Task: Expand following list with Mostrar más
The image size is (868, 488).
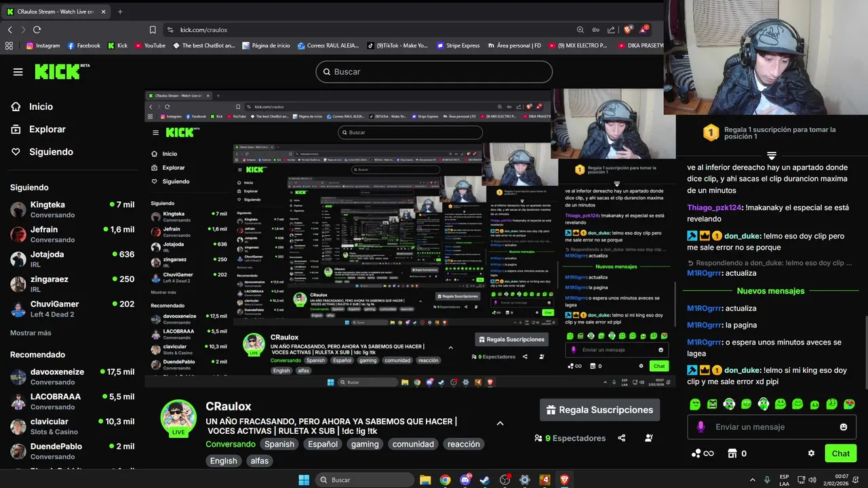Action: click(31, 333)
